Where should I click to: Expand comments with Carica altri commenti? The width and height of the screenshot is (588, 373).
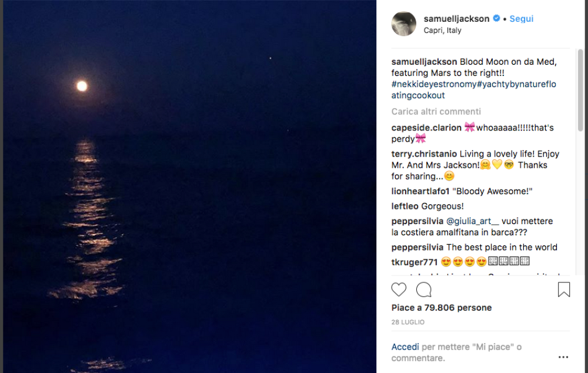[436, 112]
